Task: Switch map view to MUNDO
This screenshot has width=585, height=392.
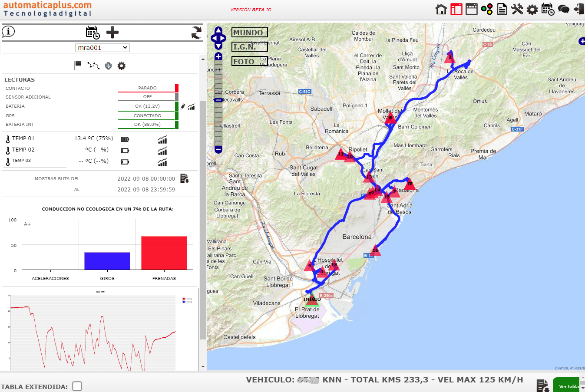Action: coord(250,32)
